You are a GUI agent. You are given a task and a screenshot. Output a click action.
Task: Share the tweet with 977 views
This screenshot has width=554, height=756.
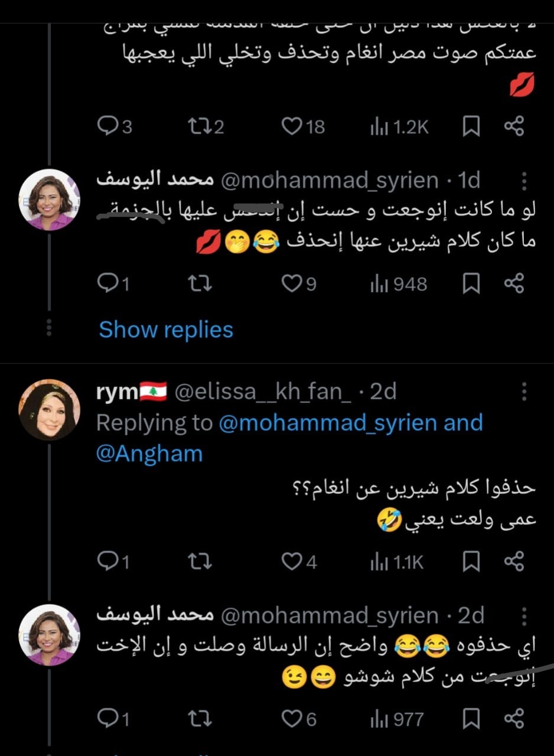[x=514, y=719]
